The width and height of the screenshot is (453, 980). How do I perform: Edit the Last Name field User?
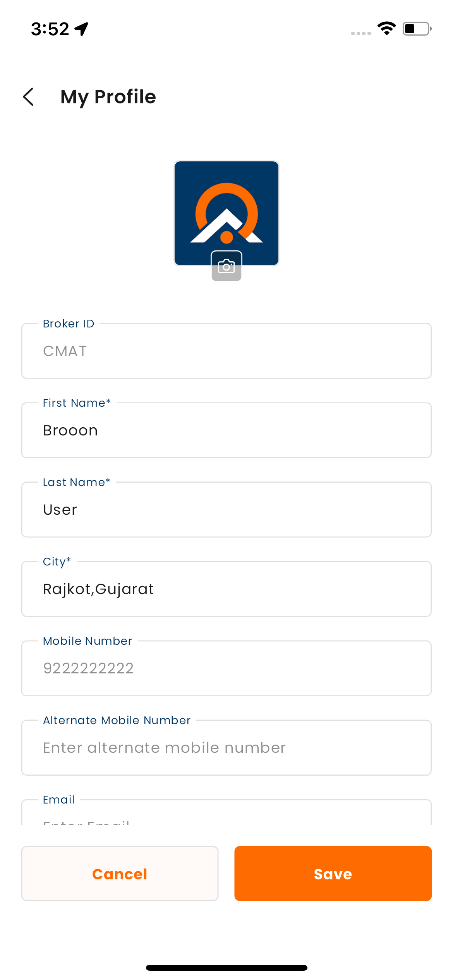pos(226,509)
